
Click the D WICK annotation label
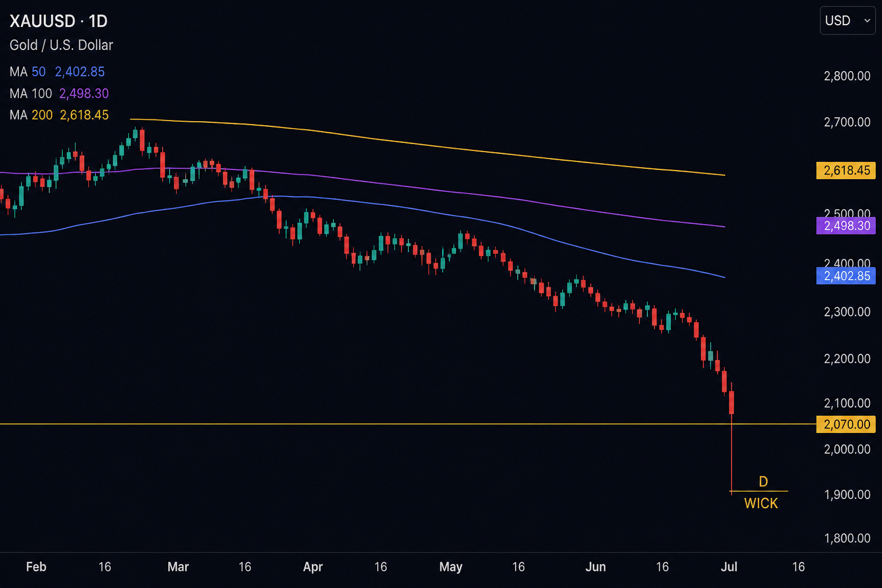pyautogui.click(x=761, y=493)
